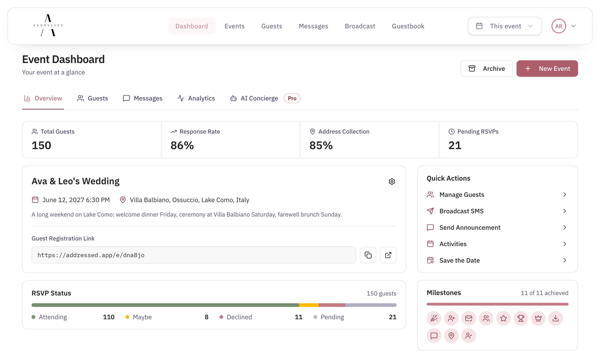Go to Events in top navigation

[x=235, y=26]
